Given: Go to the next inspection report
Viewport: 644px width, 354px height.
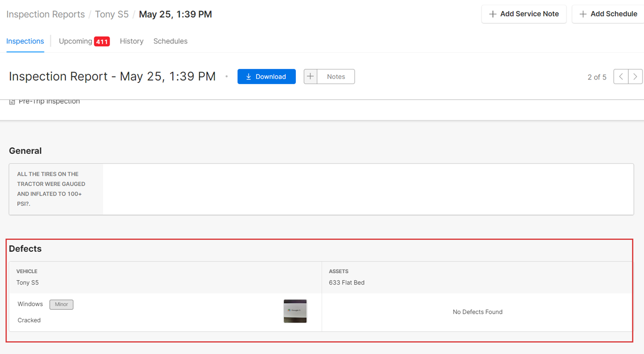Looking at the screenshot, I should click(635, 76).
